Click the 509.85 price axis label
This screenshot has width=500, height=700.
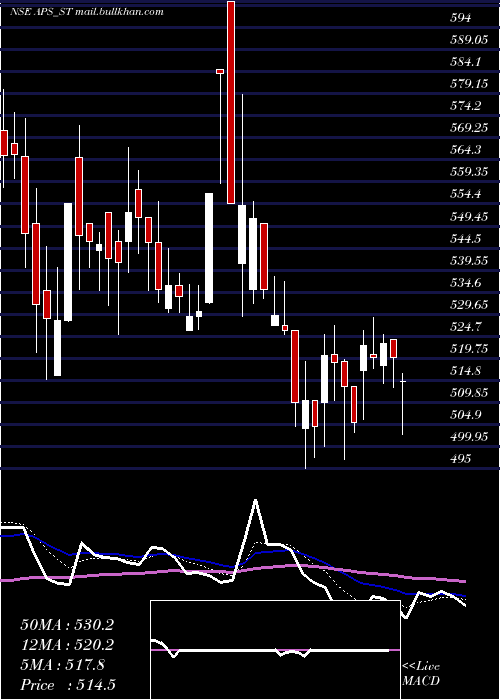[469, 392]
